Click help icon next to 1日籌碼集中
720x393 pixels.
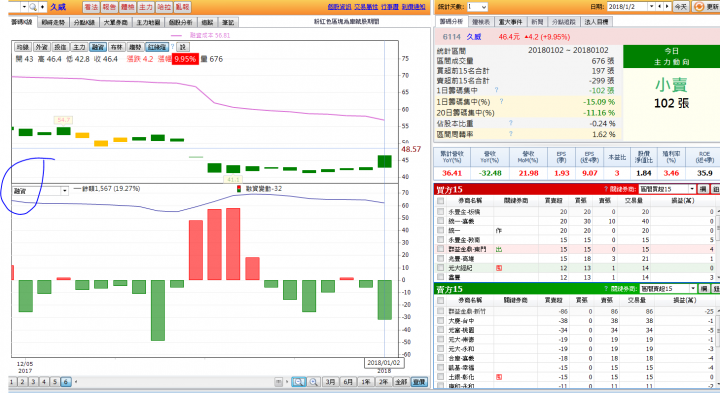coord(496,90)
